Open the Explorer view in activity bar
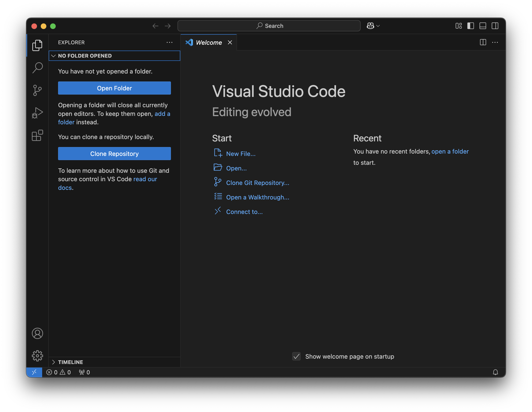The width and height of the screenshot is (532, 412). click(37, 45)
